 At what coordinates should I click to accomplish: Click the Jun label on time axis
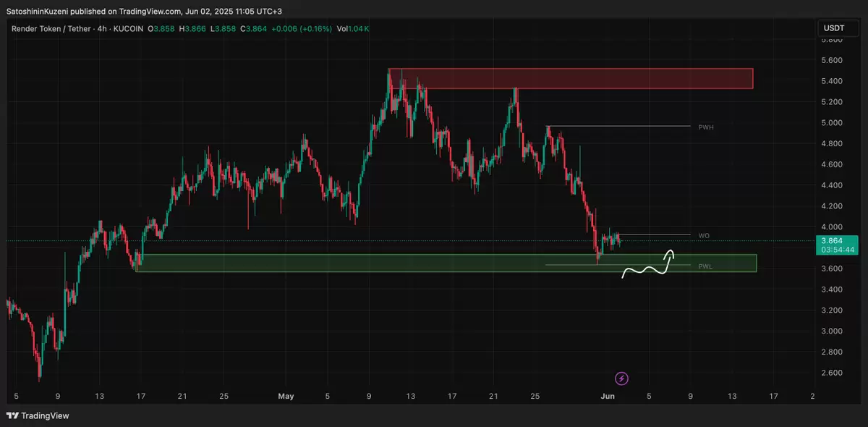(608, 396)
